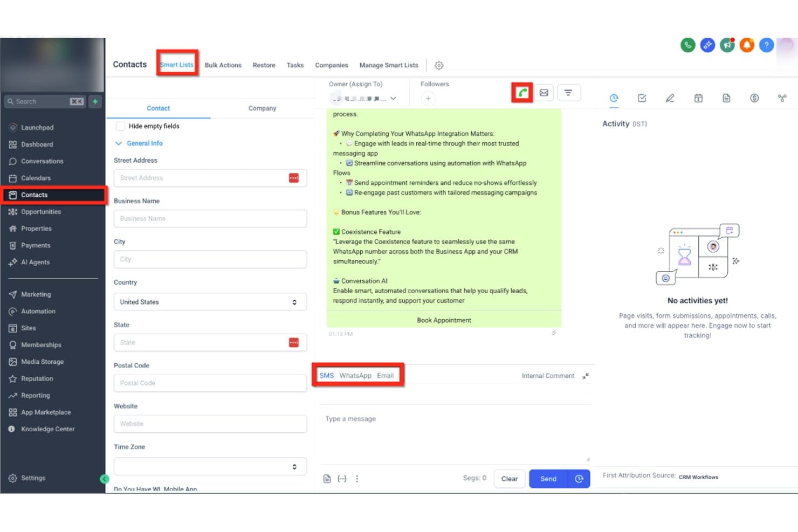Switch to the Smart Lists tab
This screenshot has height=532, width=798.
click(176, 65)
